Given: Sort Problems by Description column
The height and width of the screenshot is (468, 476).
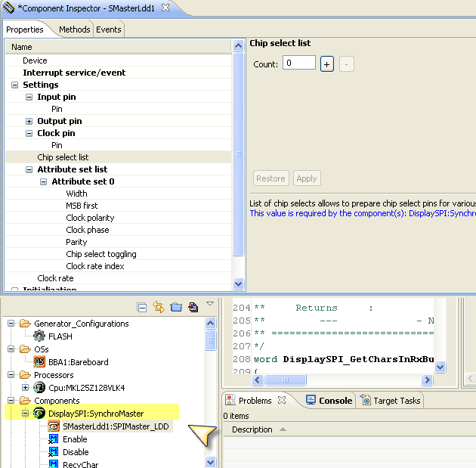Looking at the screenshot, I should (x=252, y=429).
